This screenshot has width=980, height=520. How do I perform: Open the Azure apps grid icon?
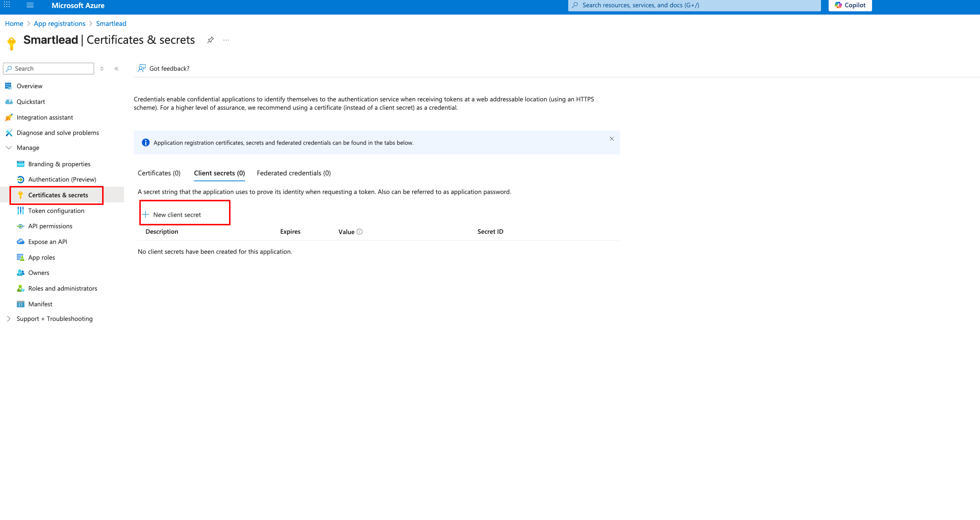pos(7,5)
